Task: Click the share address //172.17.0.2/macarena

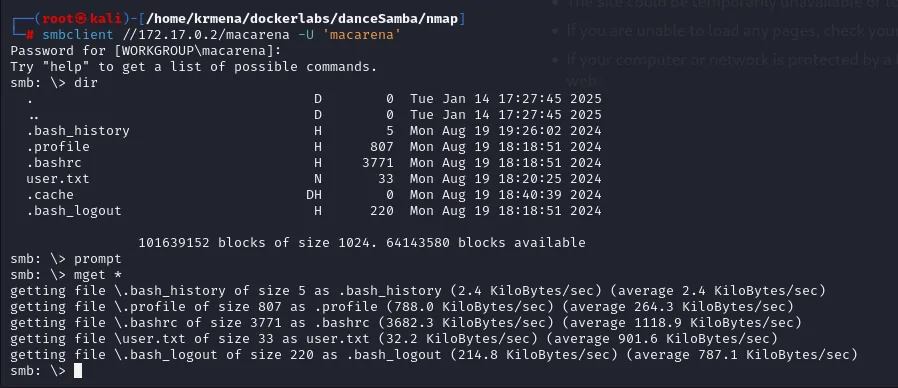Action: tap(206, 35)
